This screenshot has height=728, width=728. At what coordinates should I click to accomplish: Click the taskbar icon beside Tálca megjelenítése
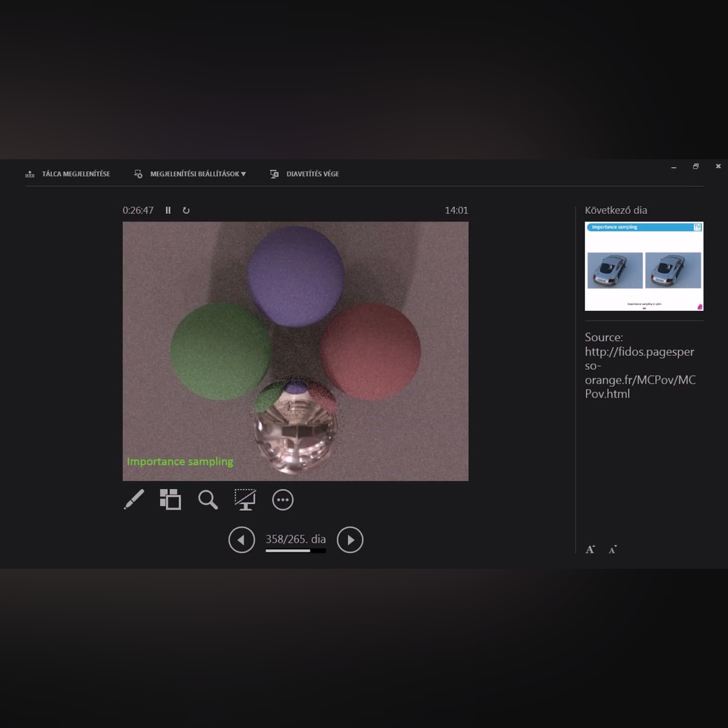30,174
